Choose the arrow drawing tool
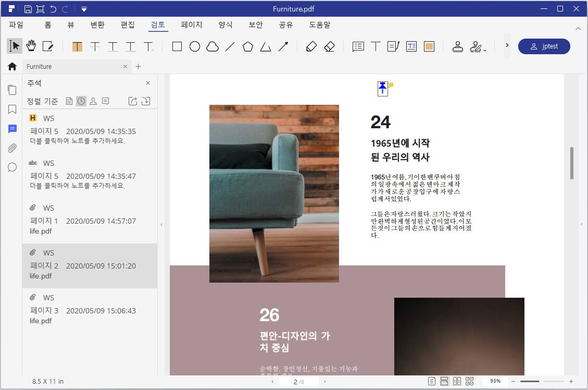Viewport: 588px width, 390px height. [x=283, y=46]
